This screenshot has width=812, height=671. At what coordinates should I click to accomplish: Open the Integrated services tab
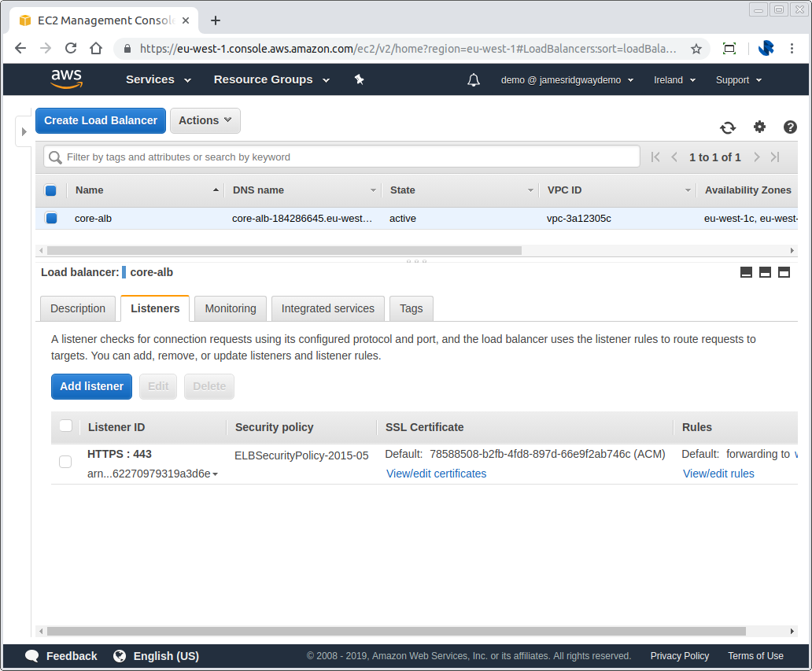click(328, 308)
